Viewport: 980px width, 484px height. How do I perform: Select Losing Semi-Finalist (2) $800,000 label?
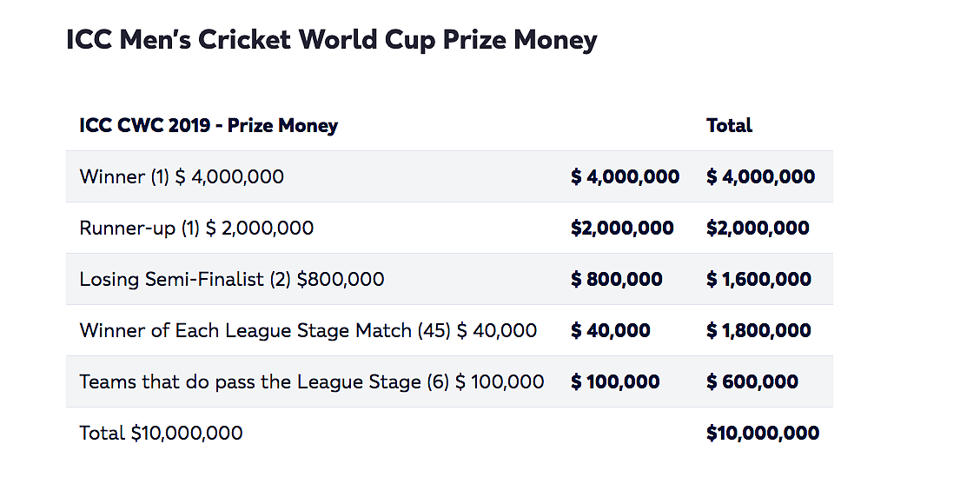[x=232, y=280]
